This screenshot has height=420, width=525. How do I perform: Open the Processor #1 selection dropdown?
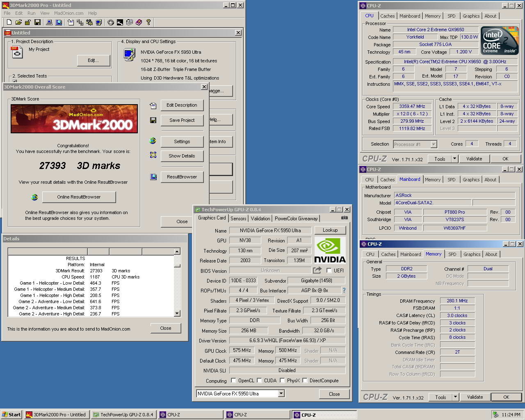[434, 144]
